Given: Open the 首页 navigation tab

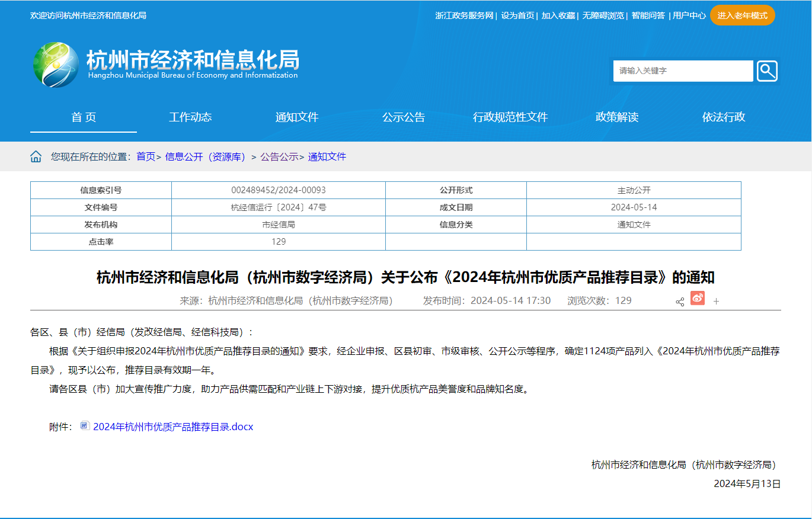Looking at the screenshot, I should [x=84, y=117].
